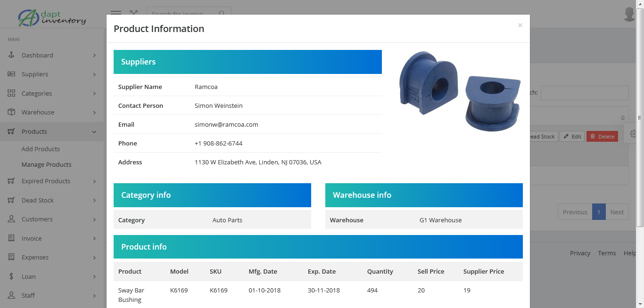
Task: Click the Product info section header
Action: (318, 247)
